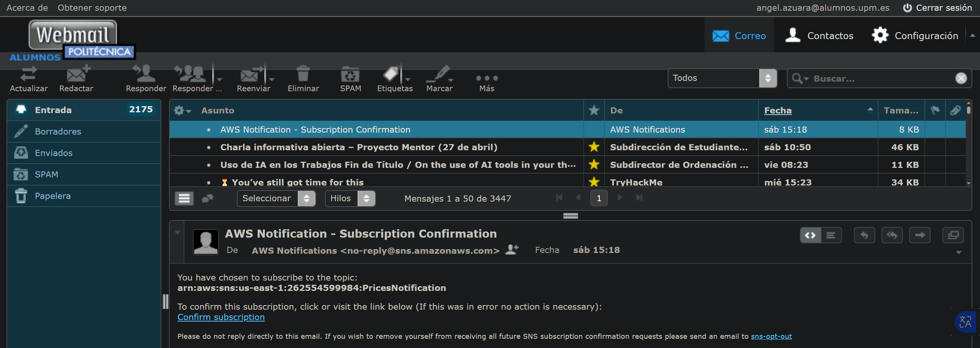Reply all icon in message preview header
980x348 pixels.
pos(892,235)
